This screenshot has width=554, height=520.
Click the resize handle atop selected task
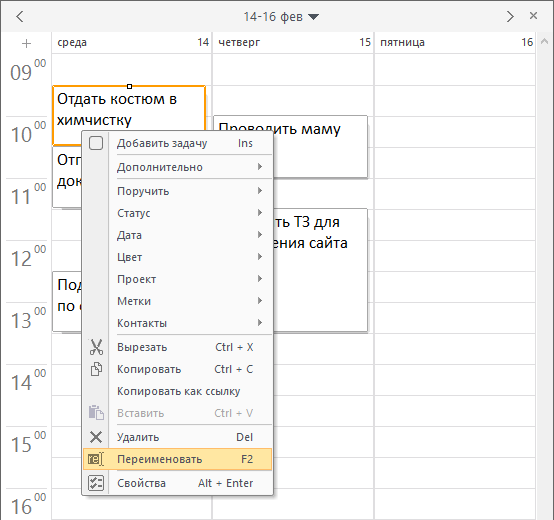click(129, 86)
